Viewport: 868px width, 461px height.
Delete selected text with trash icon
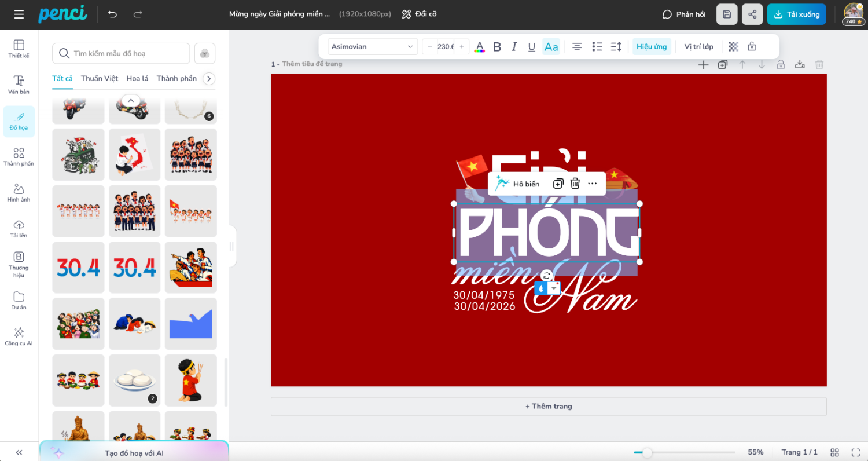(575, 184)
